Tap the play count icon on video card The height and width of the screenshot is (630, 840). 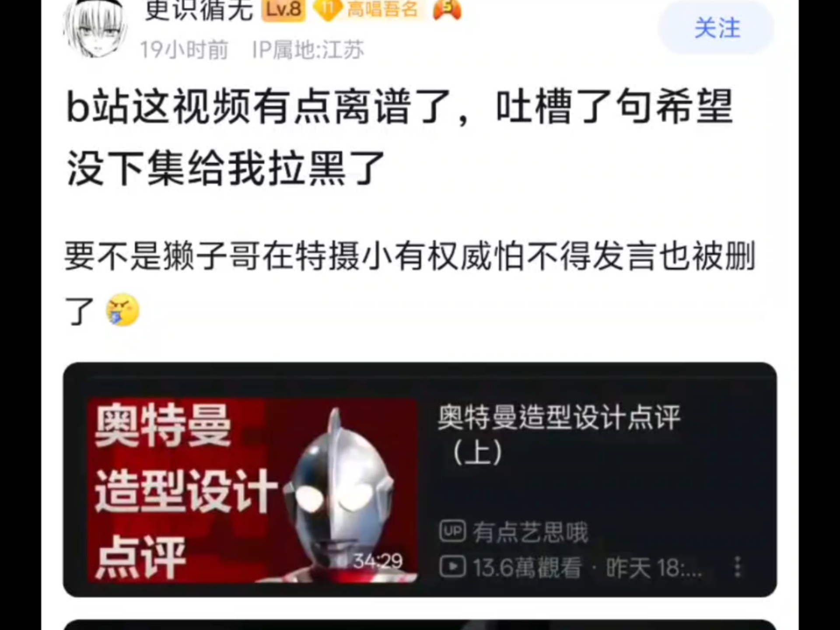click(x=452, y=567)
